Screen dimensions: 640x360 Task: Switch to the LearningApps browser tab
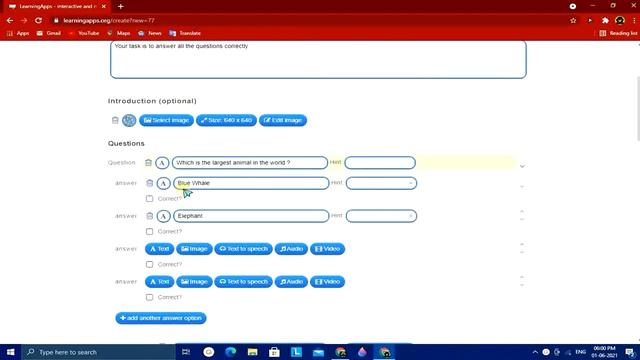pyautogui.click(x=57, y=7)
